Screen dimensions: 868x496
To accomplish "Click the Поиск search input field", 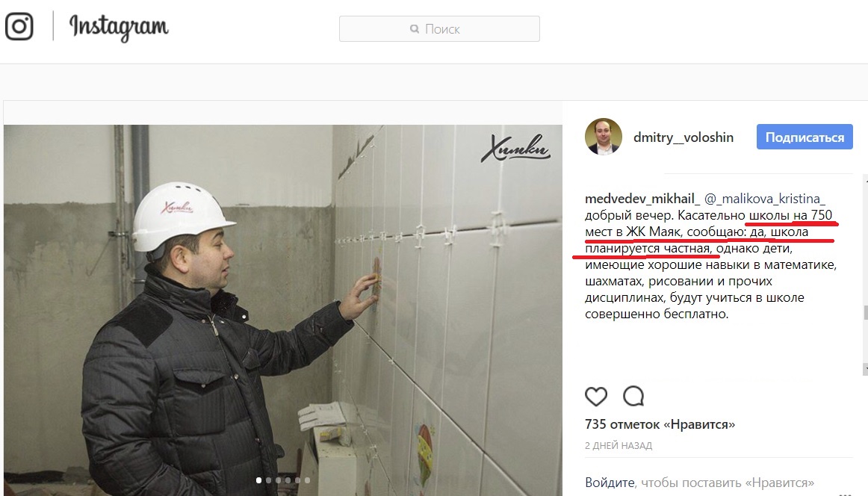I will click(439, 29).
